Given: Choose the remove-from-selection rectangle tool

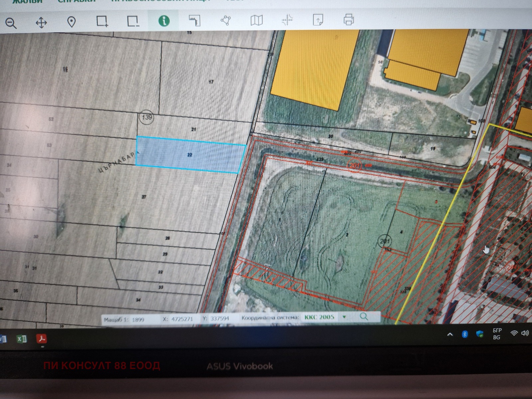Looking at the screenshot, I should (x=133, y=21).
